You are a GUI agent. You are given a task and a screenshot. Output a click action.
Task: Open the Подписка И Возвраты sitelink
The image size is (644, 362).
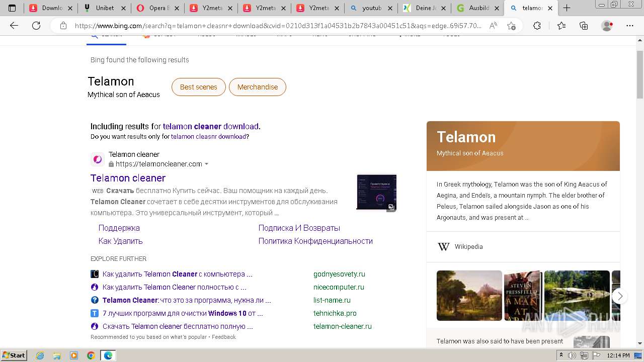(299, 228)
